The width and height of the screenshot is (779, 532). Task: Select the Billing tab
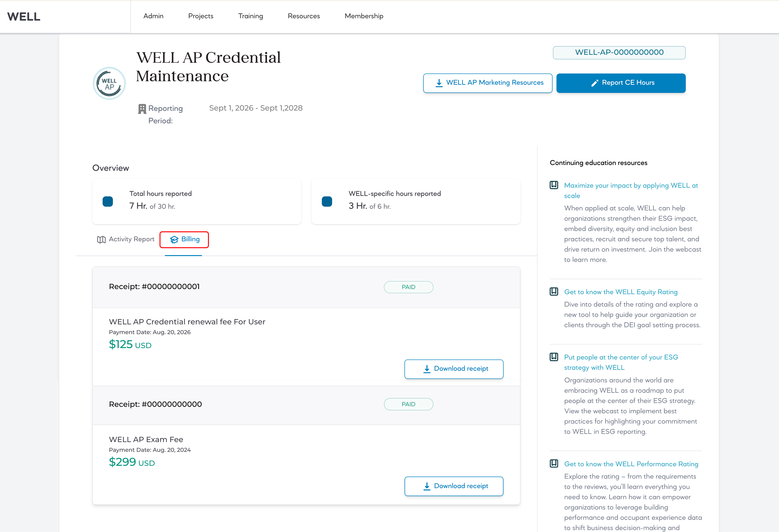pos(184,239)
